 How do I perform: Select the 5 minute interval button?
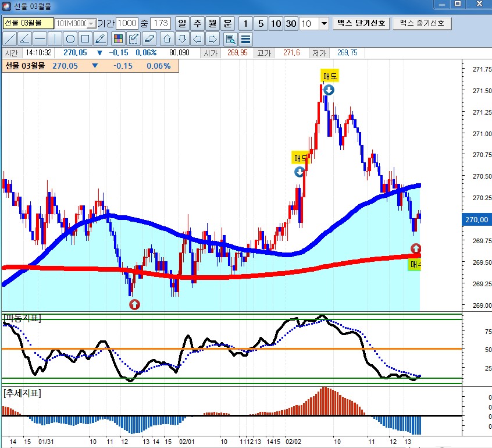(261, 23)
